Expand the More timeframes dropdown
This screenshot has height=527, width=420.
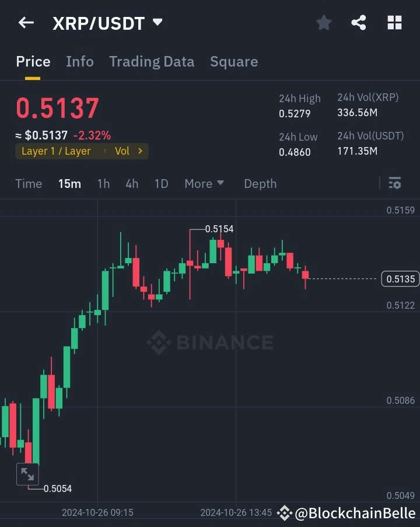click(204, 183)
